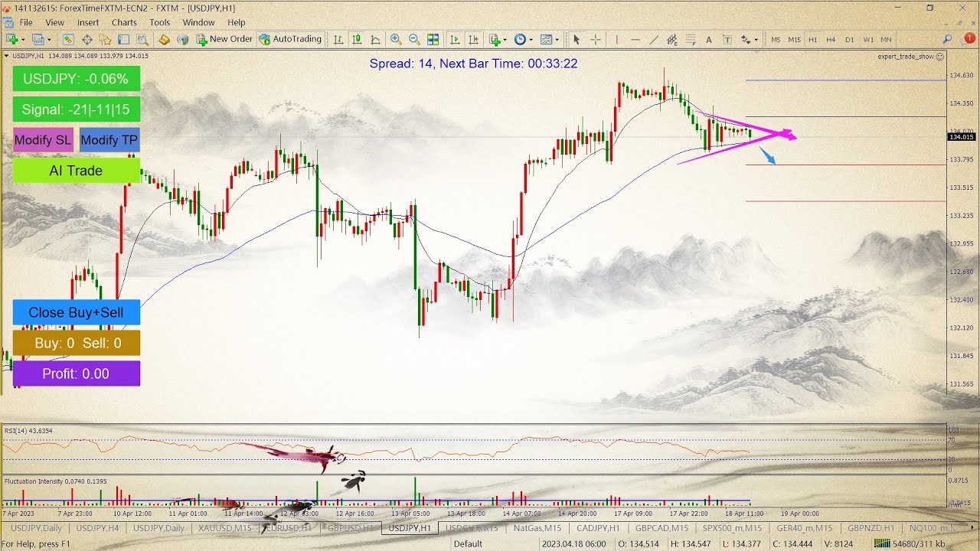The height and width of the screenshot is (551, 980).
Task: Draw a horizontal line
Action: (635, 39)
